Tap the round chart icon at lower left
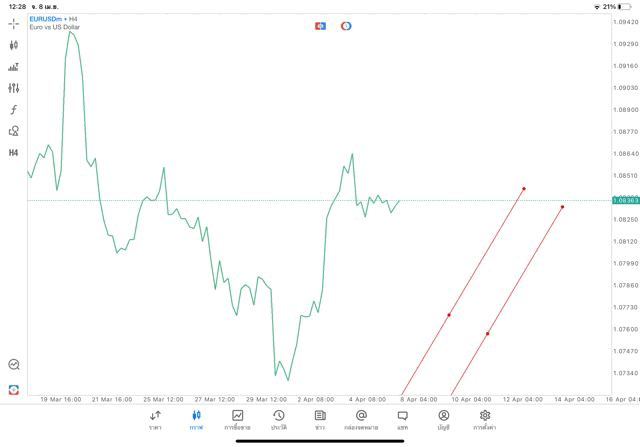The width and height of the screenshot is (640, 447). [14, 365]
